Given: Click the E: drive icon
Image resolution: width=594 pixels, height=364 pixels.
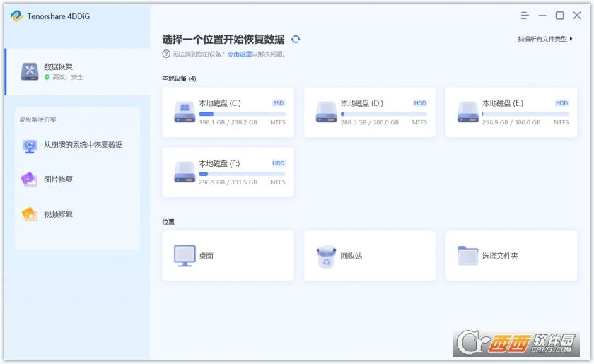Looking at the screenshot, I should (468, 112).
